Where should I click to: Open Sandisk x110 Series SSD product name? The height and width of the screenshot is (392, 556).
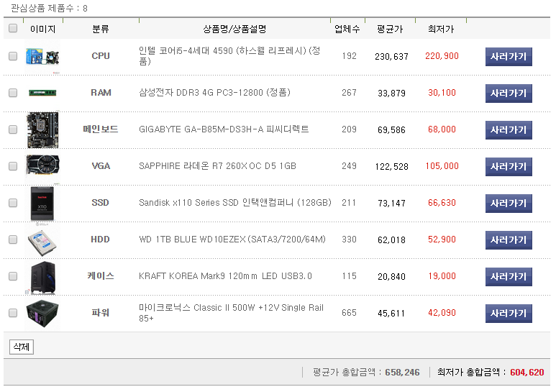[235, 203]
